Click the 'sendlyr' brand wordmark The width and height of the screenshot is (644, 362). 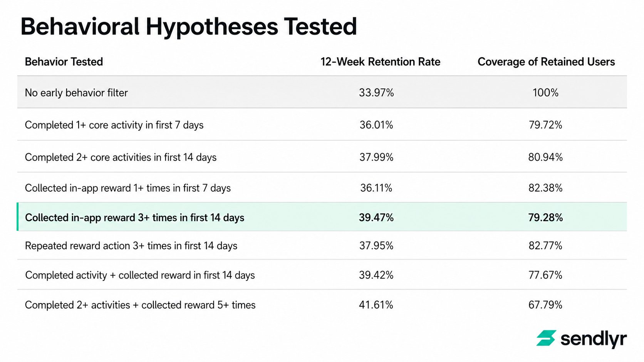(x=594, y=339)
